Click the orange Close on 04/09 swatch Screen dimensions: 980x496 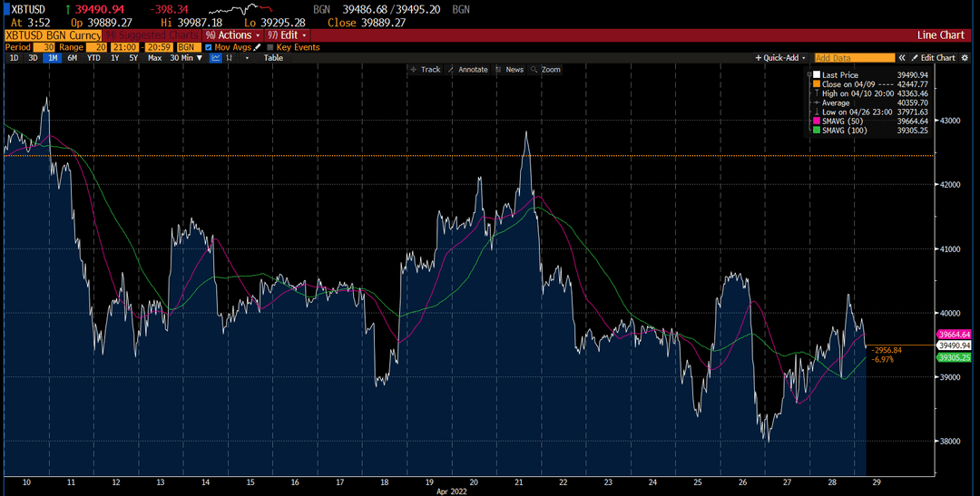(816, 84)
